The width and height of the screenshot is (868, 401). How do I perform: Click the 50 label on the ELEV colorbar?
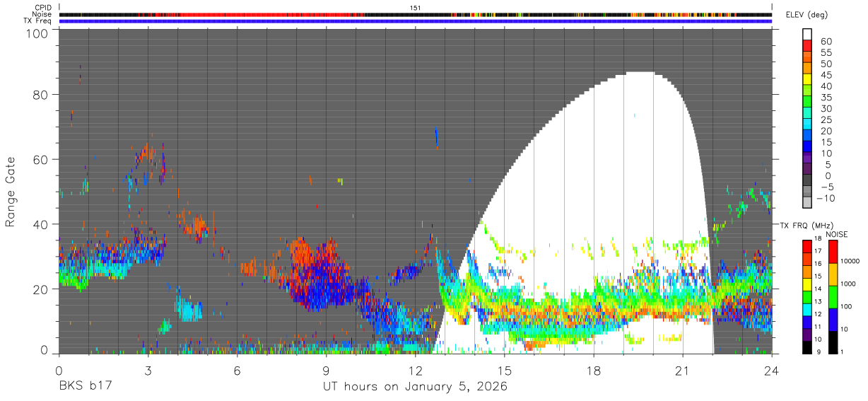[x=827, y=64]
